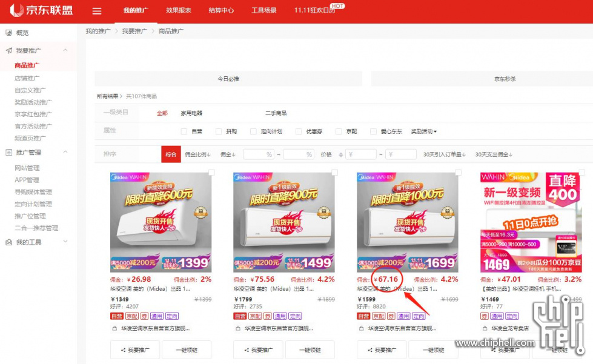Select the 家用电器 category filter
Image resolution: width=593 pixels, height=364 pixels.
coord(191,113)
